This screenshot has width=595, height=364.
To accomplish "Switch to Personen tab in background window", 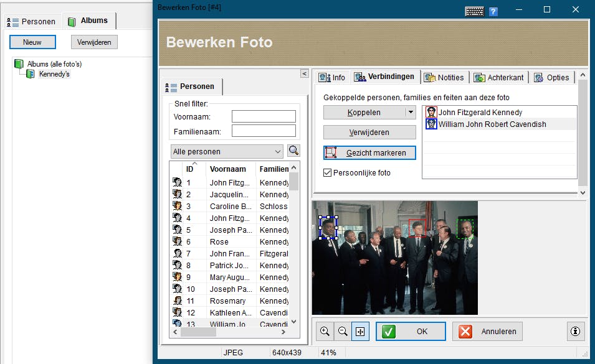I will click(x=32, y=22).
